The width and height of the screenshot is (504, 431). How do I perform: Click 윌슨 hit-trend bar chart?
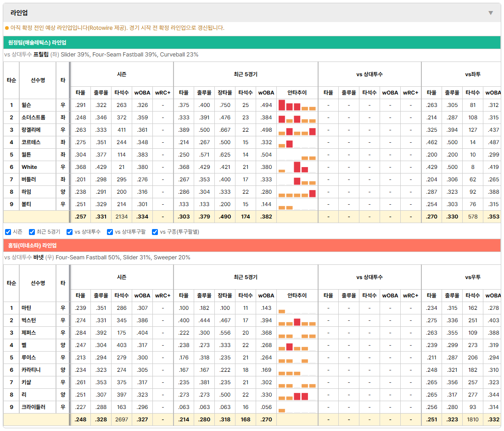coord(297,105)
